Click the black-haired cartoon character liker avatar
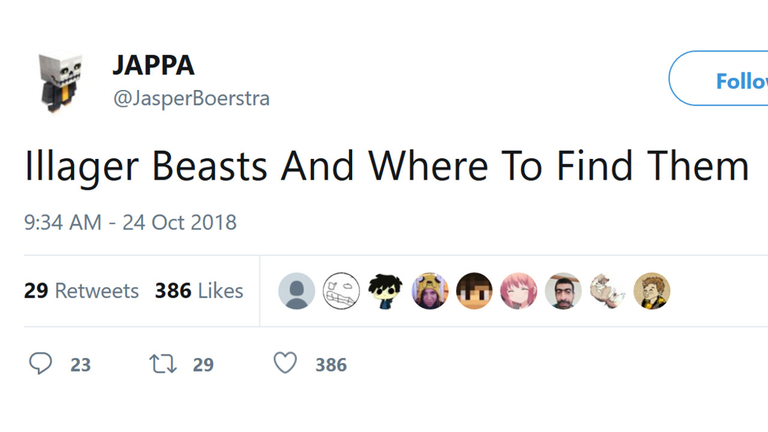The image size is (768, 432). pyautogui.click(x=386, y=291)
